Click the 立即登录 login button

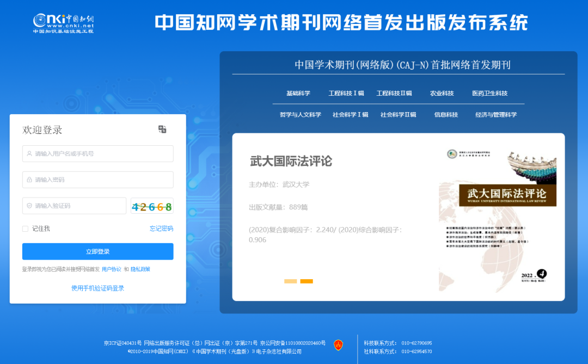tap(97, 251)
